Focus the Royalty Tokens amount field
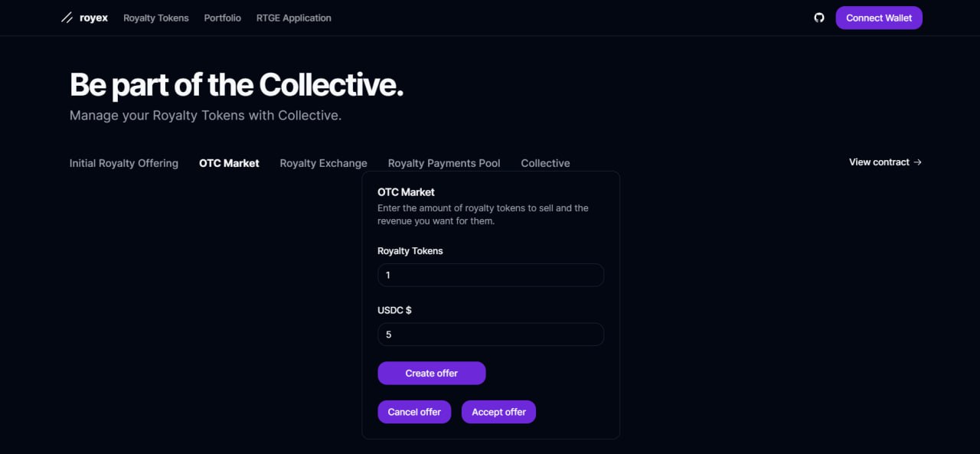 (491, 275)
